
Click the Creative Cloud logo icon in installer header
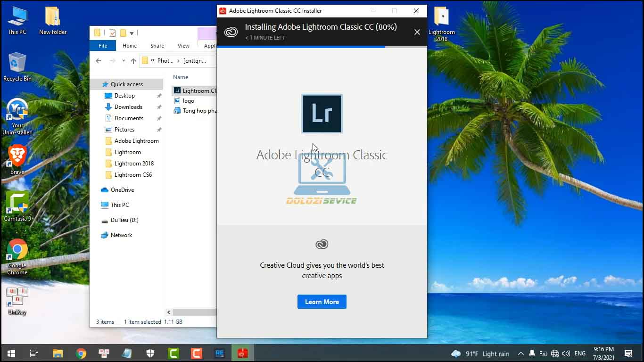pyautogui.click(x=231, y=32)
